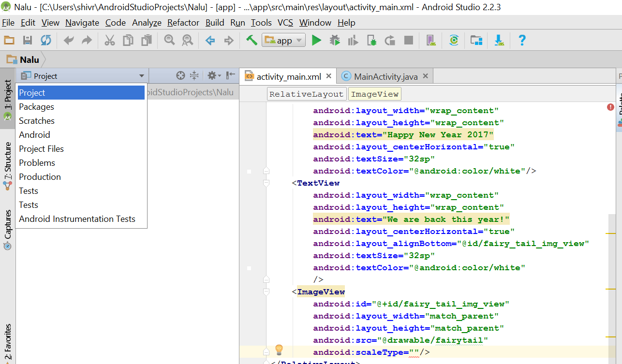Attach debugger to Android process
622x364 pixels.
(371, 41)
